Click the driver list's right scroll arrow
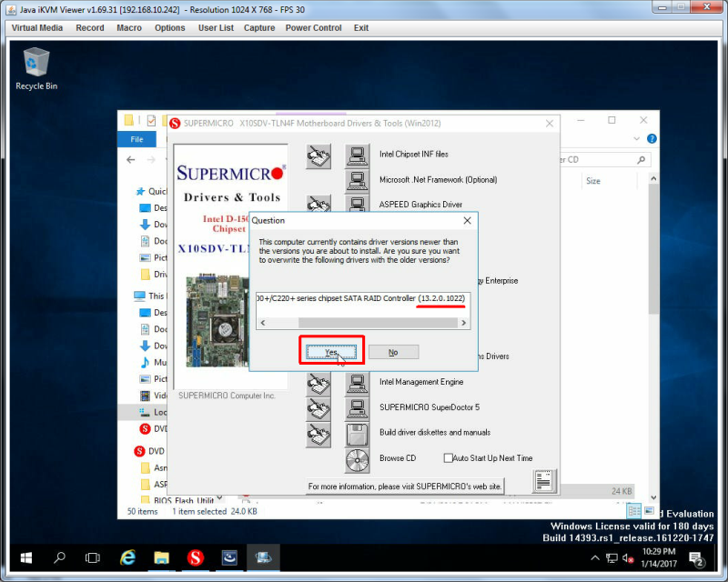 point(463,323)
